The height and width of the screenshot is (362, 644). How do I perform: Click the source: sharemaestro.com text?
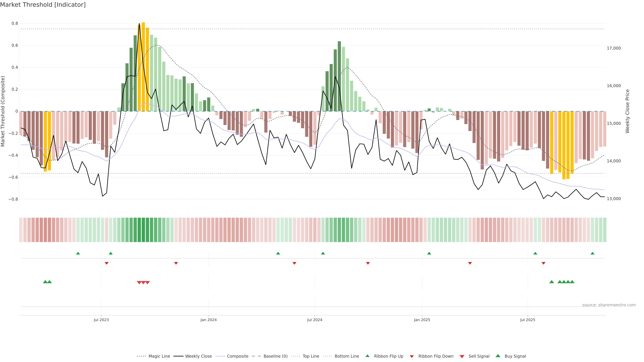pyautogui.click(x=609, y=305)
